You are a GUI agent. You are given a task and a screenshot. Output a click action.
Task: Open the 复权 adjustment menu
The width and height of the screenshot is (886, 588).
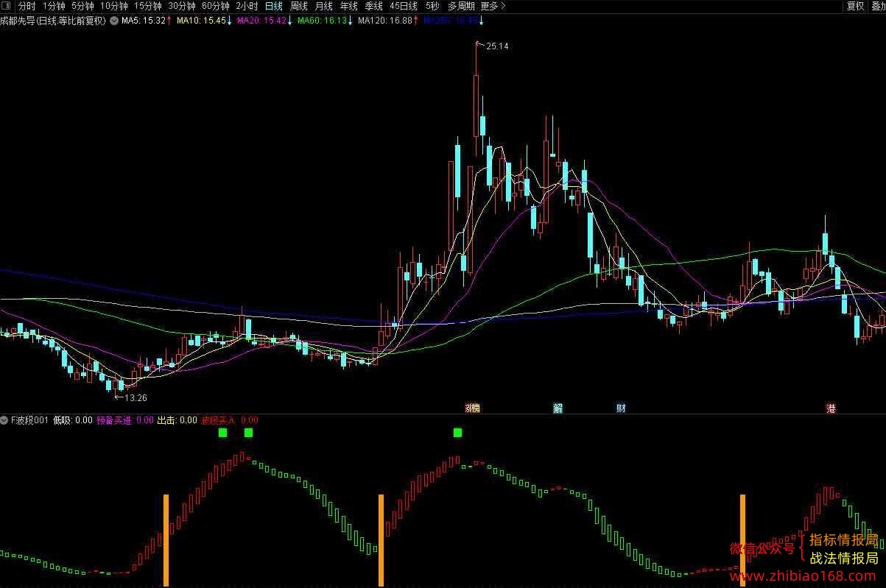(x=855, y=6)
